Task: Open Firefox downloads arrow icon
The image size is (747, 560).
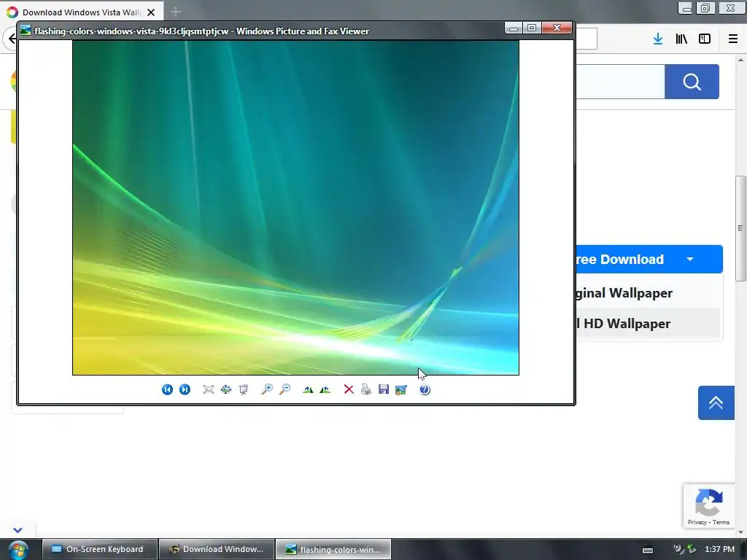Action: click(x=658, y=39)
